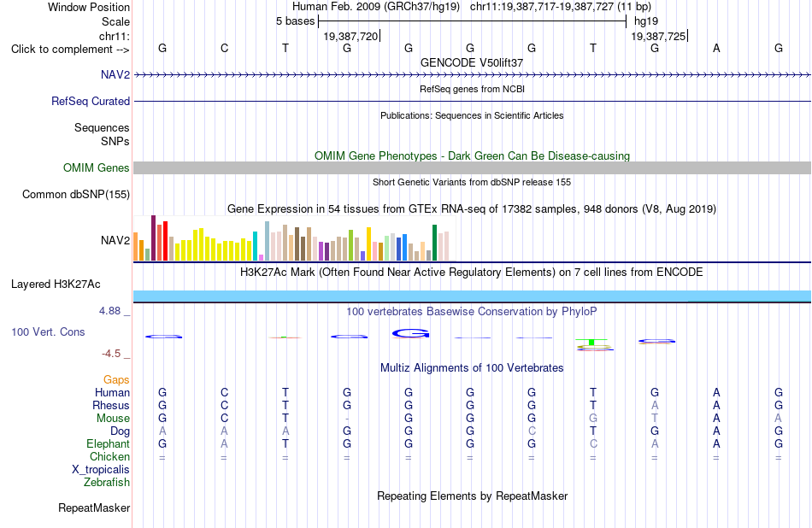
Task: Open the Layered H3K27Ac track label
Action: tap(56, 284)
